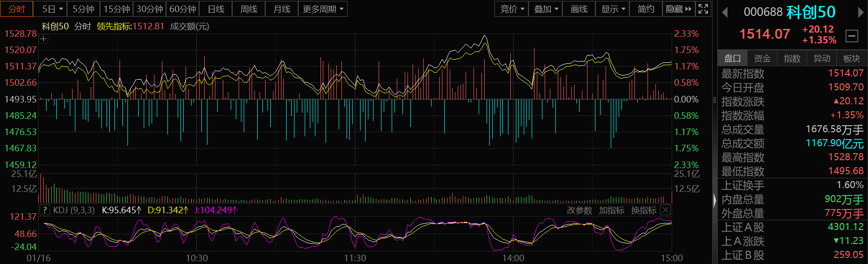868x264 pixels.
Task: Open the 显示 dropdown menu
Action: pyautogui.click(x=613, y=9)
